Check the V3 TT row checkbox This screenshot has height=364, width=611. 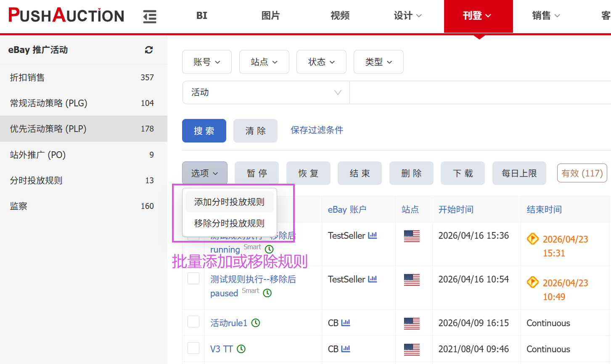[193, 348]
